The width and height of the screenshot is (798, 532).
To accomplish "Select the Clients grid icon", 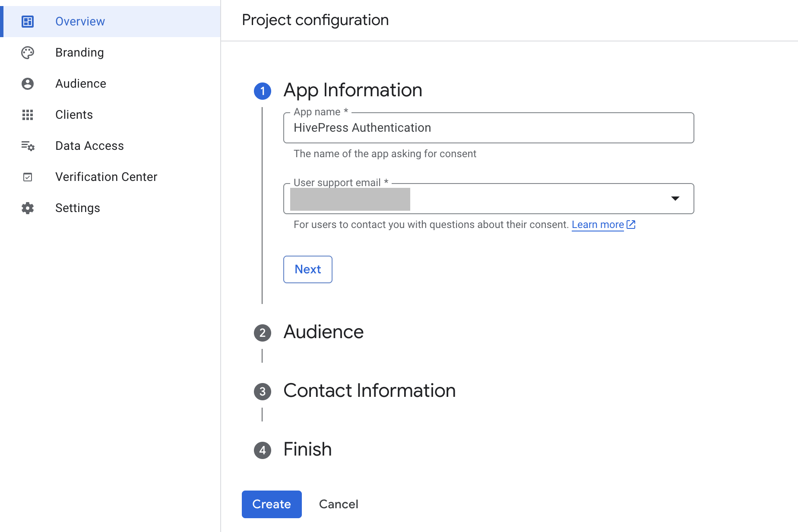I will point(28,115).
